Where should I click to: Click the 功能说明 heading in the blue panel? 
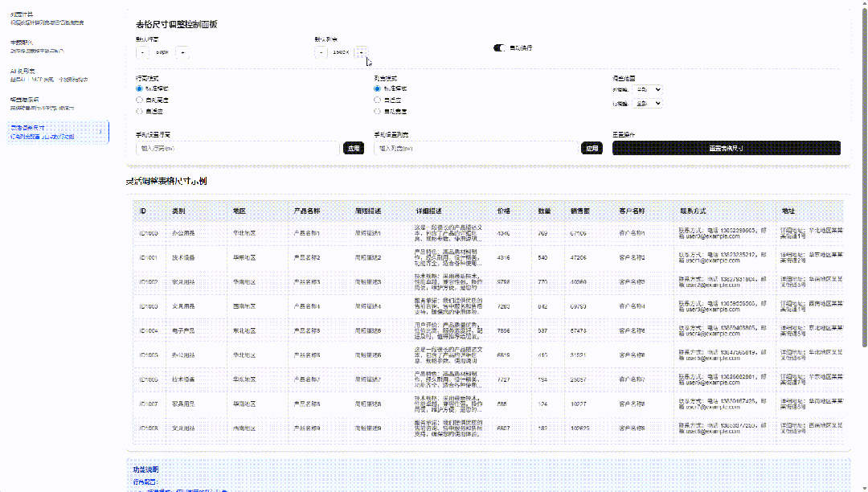coord(145,469)
